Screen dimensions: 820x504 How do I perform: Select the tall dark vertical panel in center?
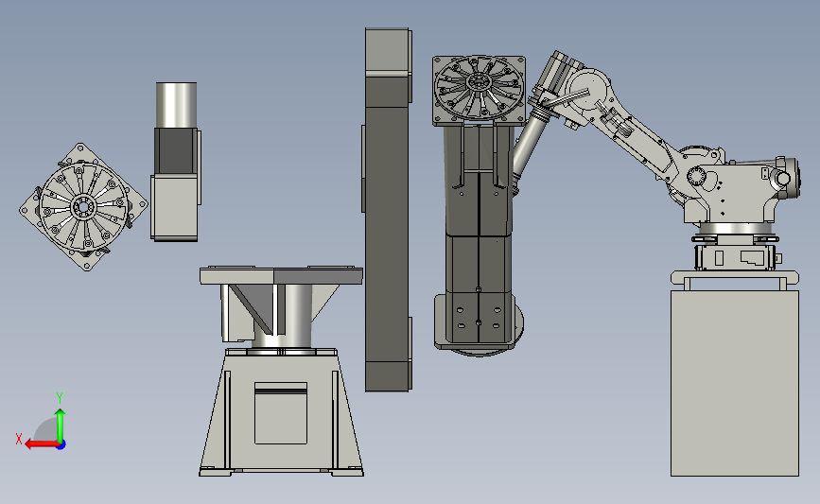[388, 209]
